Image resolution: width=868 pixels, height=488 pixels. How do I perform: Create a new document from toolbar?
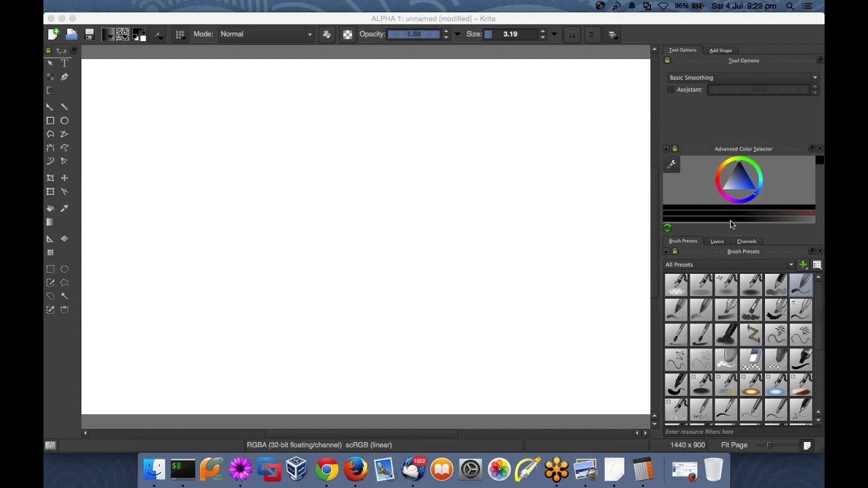[53, 34]
